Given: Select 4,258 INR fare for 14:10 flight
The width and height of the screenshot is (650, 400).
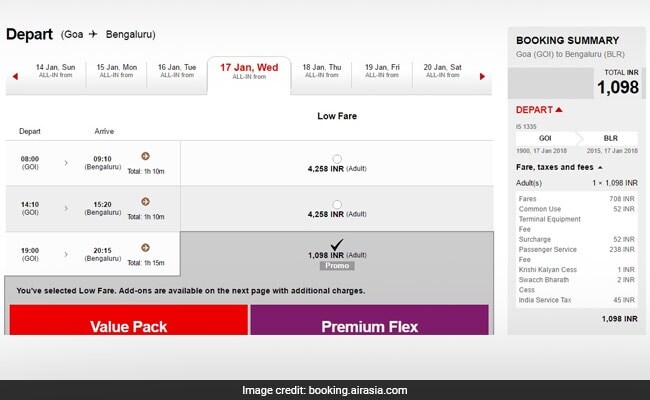Looking at the screenshot, I should pos(337,204).
